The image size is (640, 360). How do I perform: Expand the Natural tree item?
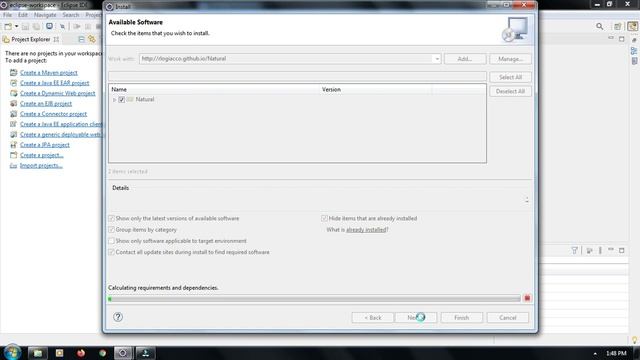coord(115,100)
